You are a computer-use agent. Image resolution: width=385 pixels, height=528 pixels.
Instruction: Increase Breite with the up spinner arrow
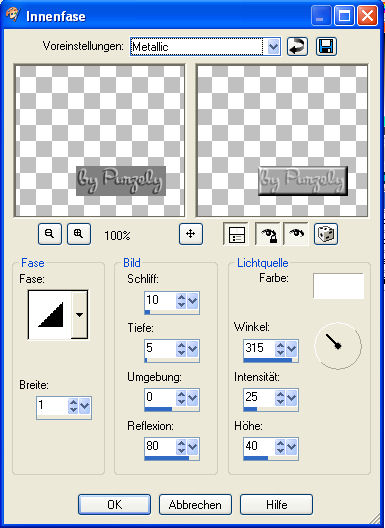coord(73,402)
